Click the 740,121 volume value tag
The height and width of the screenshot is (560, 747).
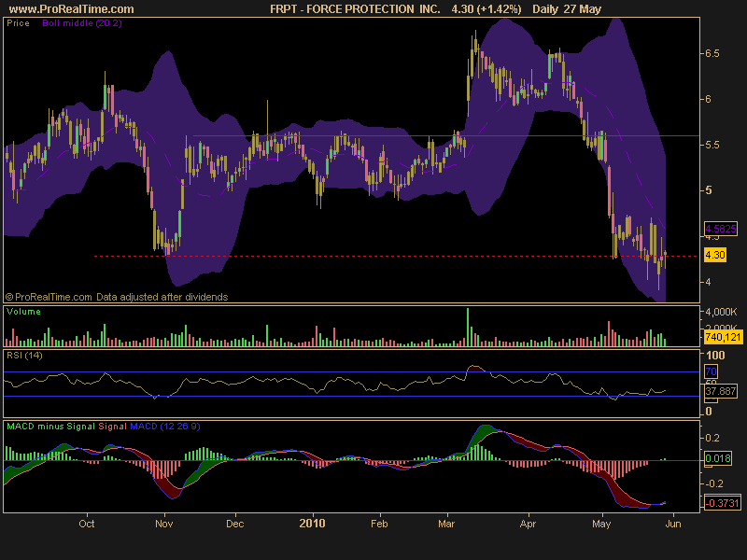point(723,337)
